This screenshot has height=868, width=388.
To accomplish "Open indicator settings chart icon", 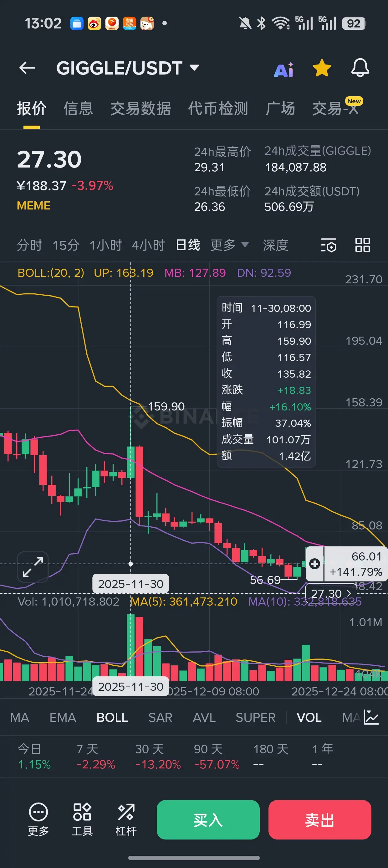I will pos(371,717).
